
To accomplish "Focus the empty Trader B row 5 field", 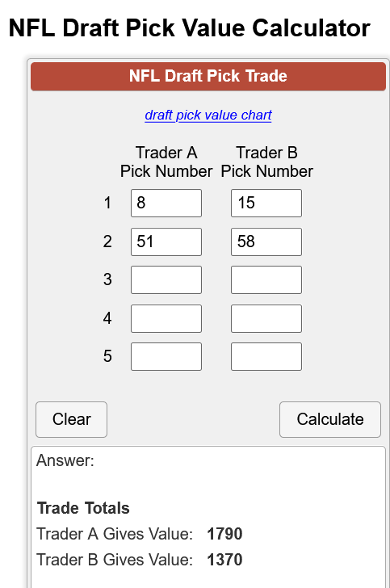I will (x=266, y=356).
